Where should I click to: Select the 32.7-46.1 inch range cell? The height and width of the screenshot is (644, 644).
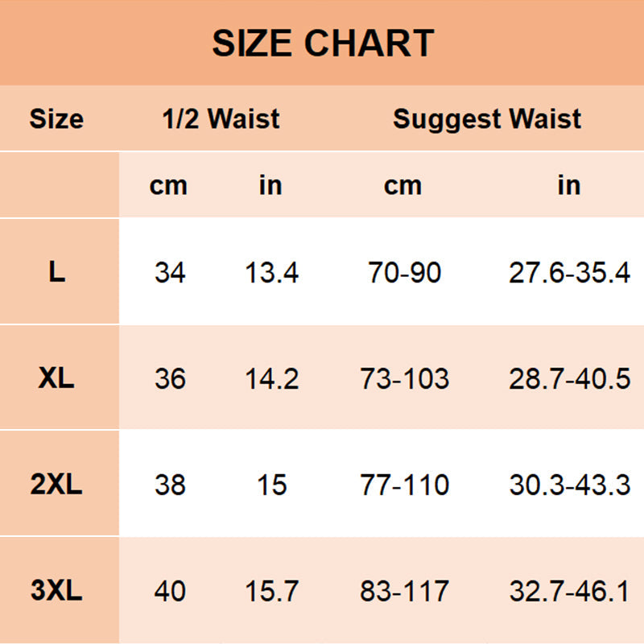coord(568,592)
